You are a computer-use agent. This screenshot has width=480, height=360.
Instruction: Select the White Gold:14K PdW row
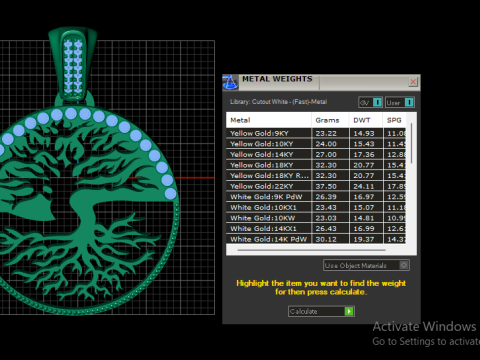[316, 239]
